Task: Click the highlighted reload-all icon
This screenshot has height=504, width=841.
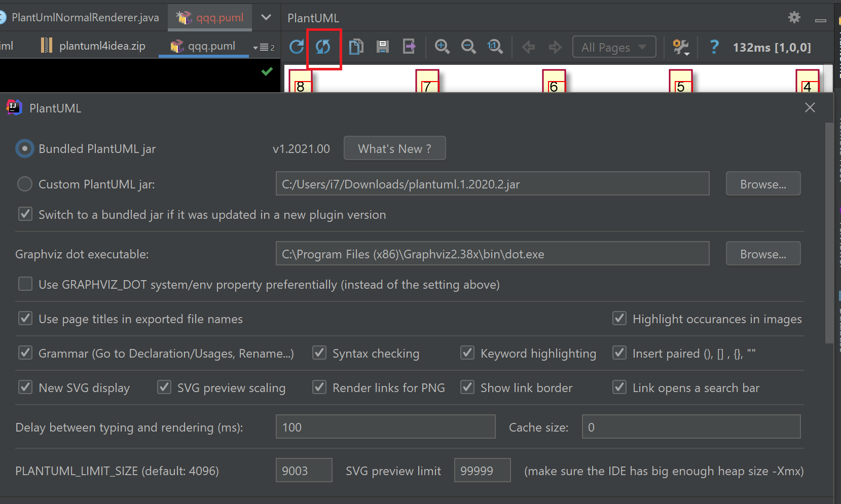Action: pyautogui.click(x=324, y=47)
